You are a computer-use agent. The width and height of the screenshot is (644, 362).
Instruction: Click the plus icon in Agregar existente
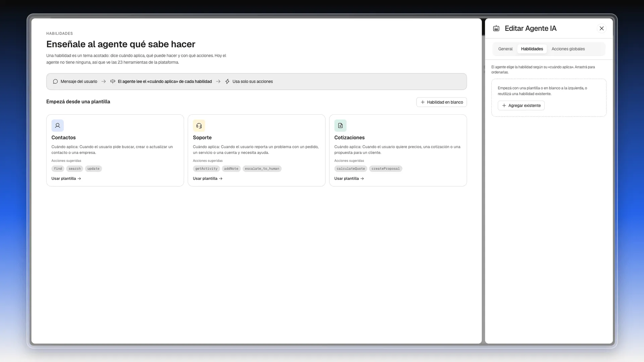click(x=504, y=106)
